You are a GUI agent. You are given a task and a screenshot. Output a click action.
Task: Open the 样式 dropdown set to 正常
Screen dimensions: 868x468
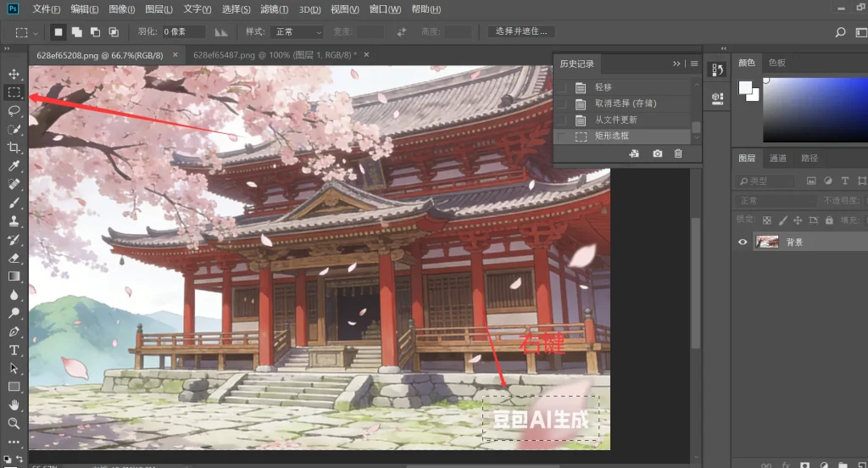(x=296, y=32)
